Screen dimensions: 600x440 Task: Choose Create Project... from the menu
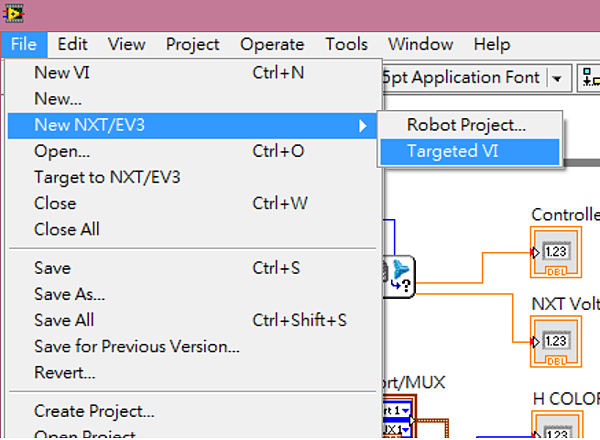[x=192, y=411]
